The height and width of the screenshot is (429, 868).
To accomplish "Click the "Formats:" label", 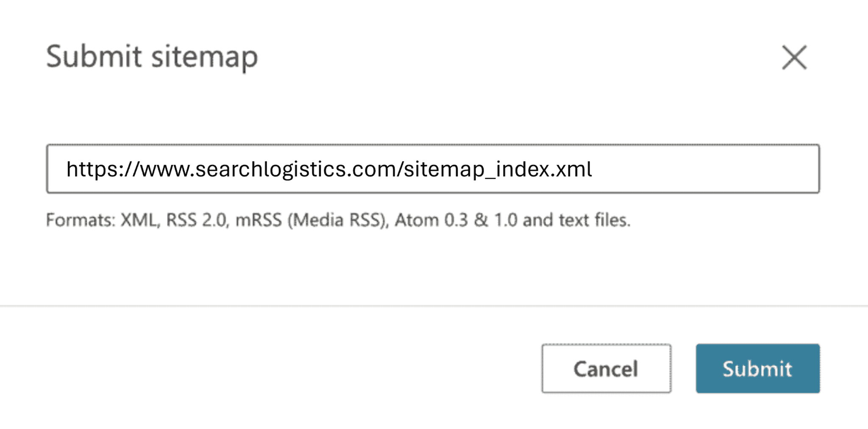I will click(x=81, y=220).
